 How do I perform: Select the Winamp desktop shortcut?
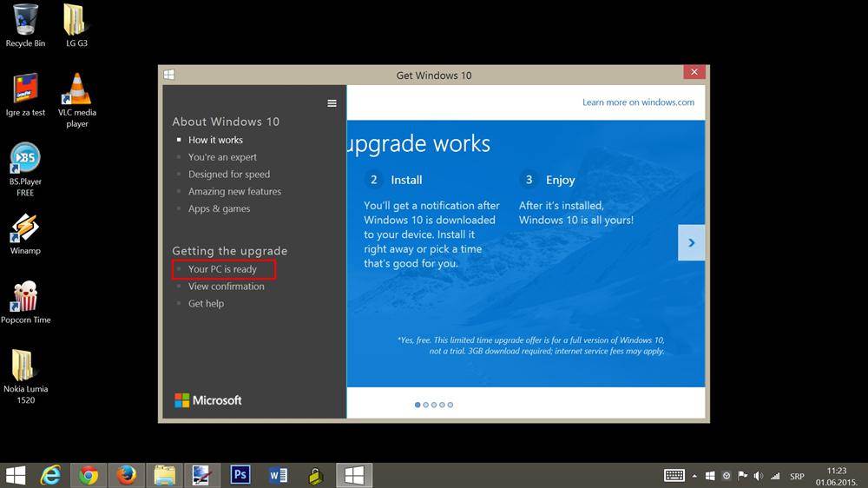click(25, 228)
